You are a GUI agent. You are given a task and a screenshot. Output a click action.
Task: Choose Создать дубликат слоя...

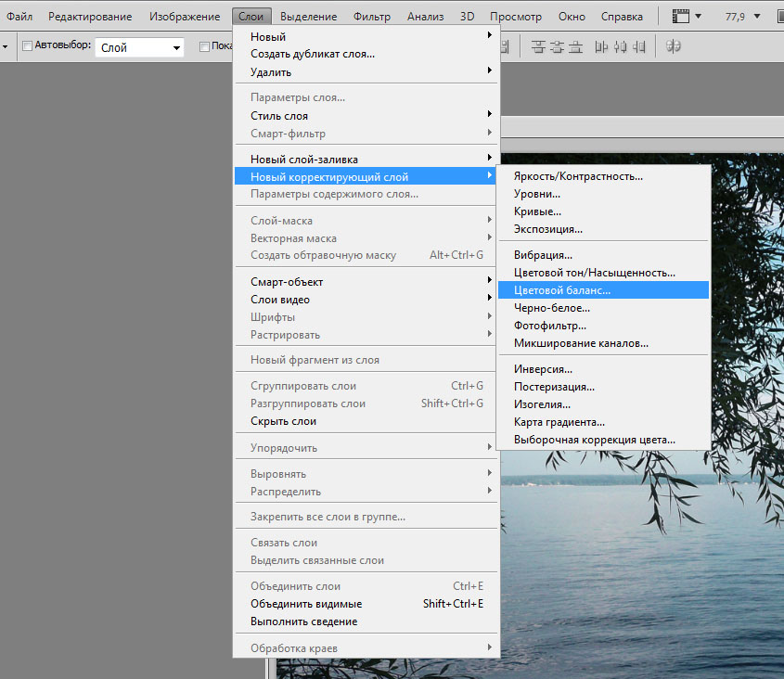point(365,54)
